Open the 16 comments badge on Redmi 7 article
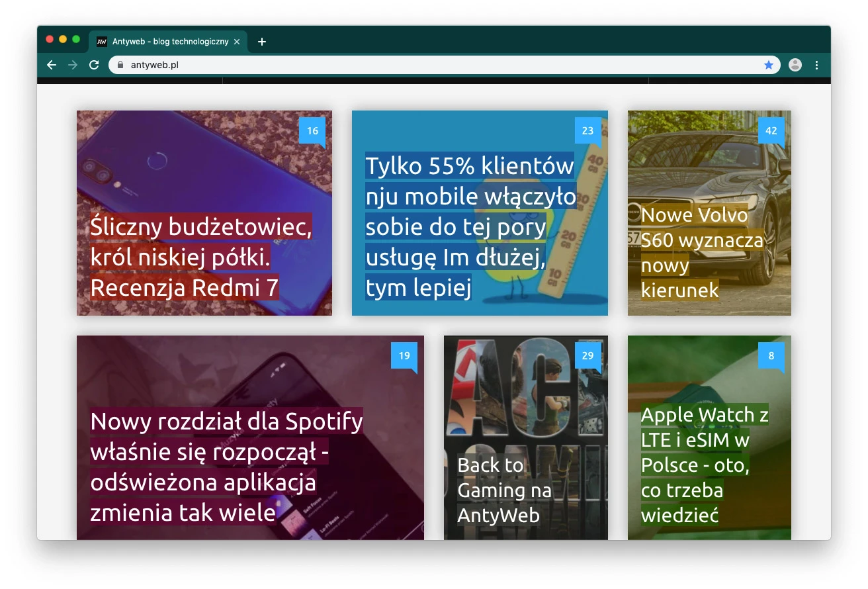Screen dimensions: 868x589 click(x=312, y=132)
